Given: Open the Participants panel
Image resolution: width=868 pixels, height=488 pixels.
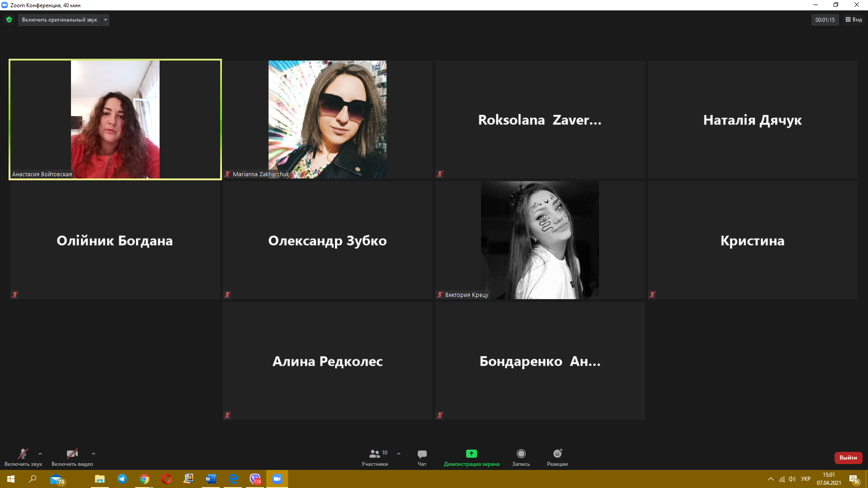Looking at the screenshot, I should pyautogui.click(x=375, y=457).
